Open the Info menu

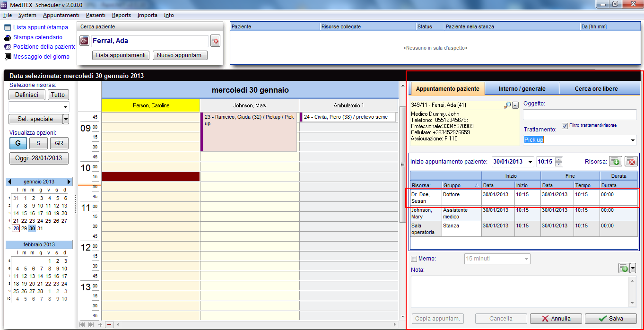[x=169, y=15]
